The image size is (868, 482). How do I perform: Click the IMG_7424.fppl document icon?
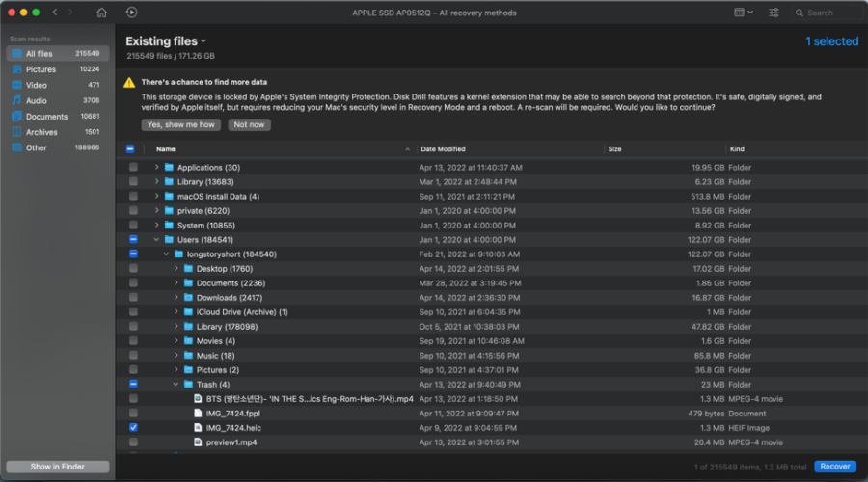[198, 414]
